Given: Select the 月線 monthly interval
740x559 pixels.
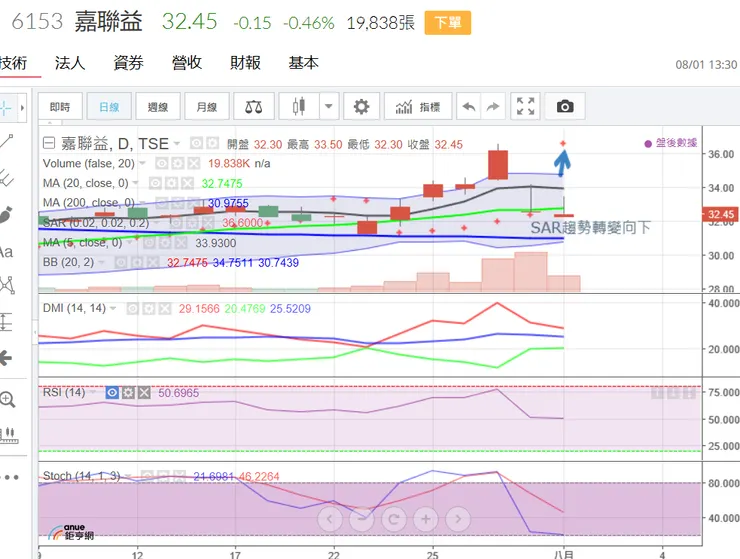Looking at the screenshot, I should coord(207,107).
